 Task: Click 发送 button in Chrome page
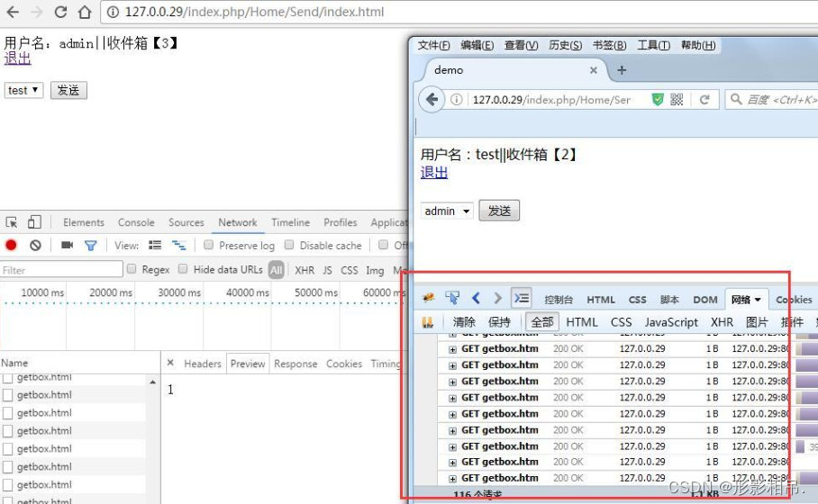click(68, 90)
